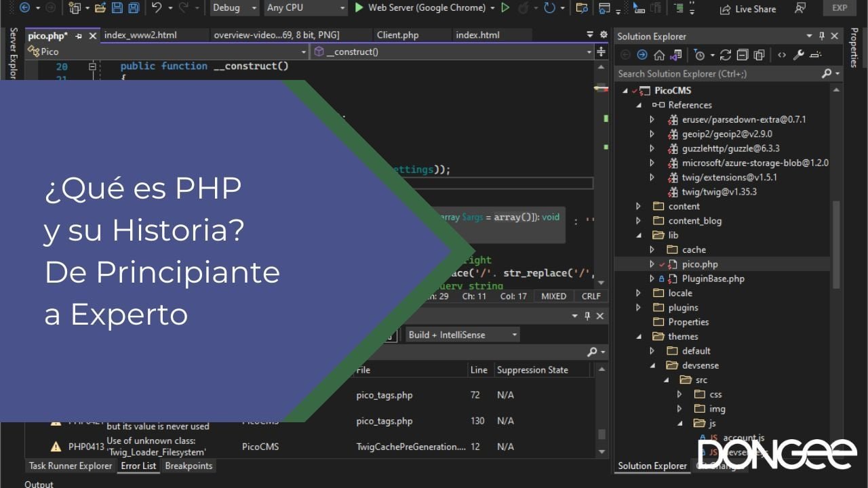
Task: Start Web Server (Google Chrome) debugging
Action: (x=420, y=7)
